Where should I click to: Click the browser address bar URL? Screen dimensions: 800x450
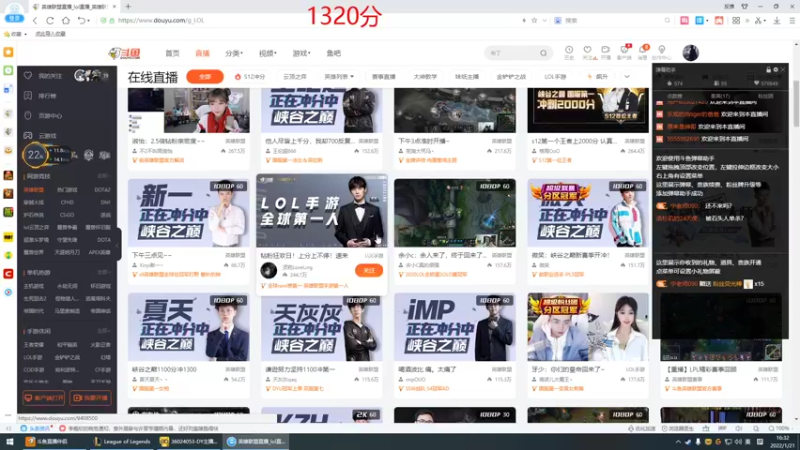161,20
